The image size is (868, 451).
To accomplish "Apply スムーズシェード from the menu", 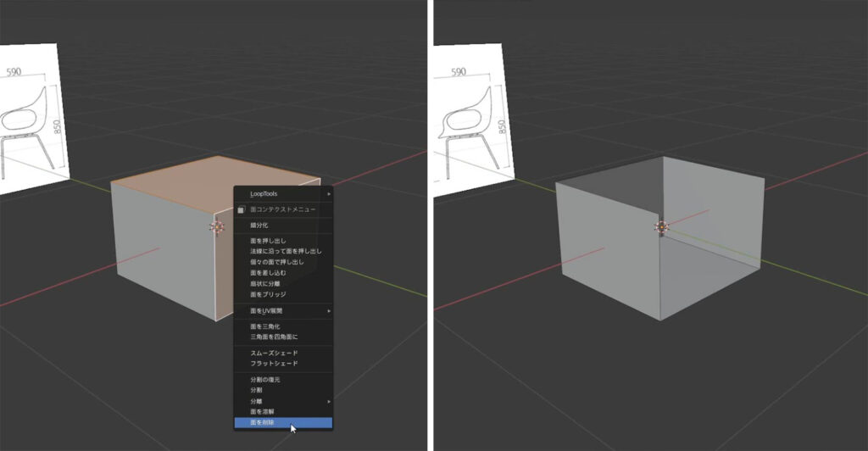I will (x=273, y=353).
